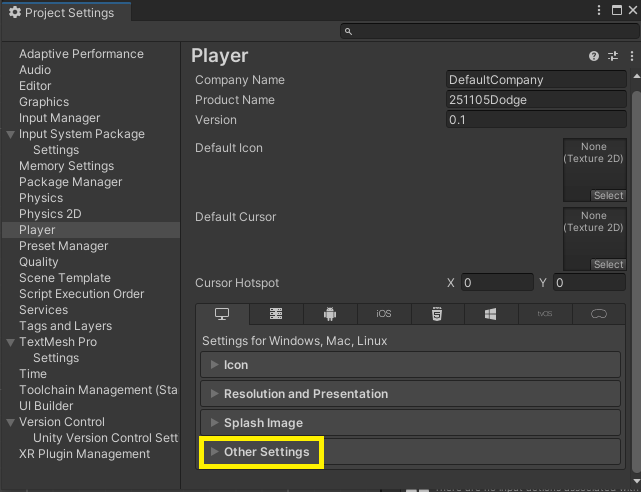This screenshot has height=492, width=641.
Task: Select the iOS platform tab
Action: pyautogui.click(x=384, y=314)
